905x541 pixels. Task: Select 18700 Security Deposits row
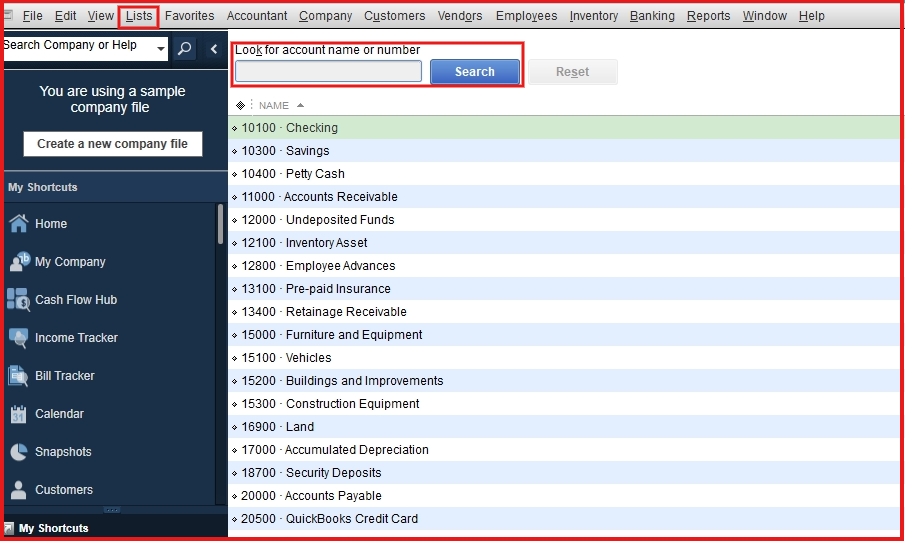(564, 473)
